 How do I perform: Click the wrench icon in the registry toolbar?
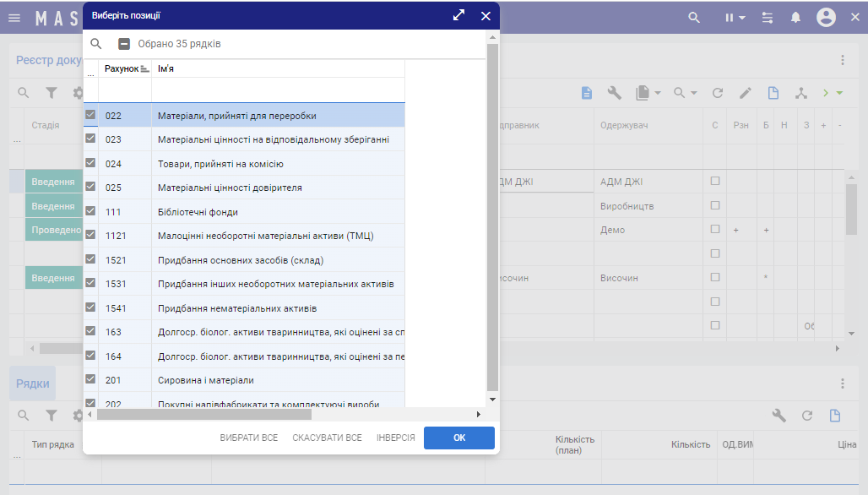coord(614,93)
